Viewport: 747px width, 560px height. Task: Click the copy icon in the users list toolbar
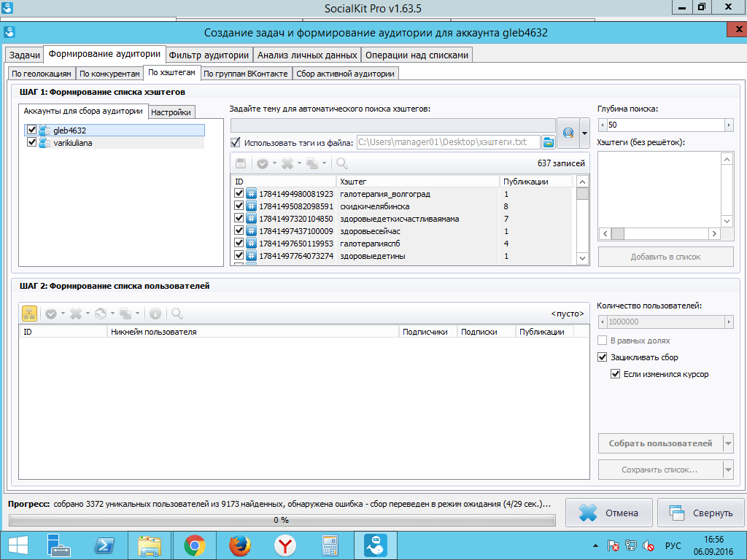pos(125,314)
